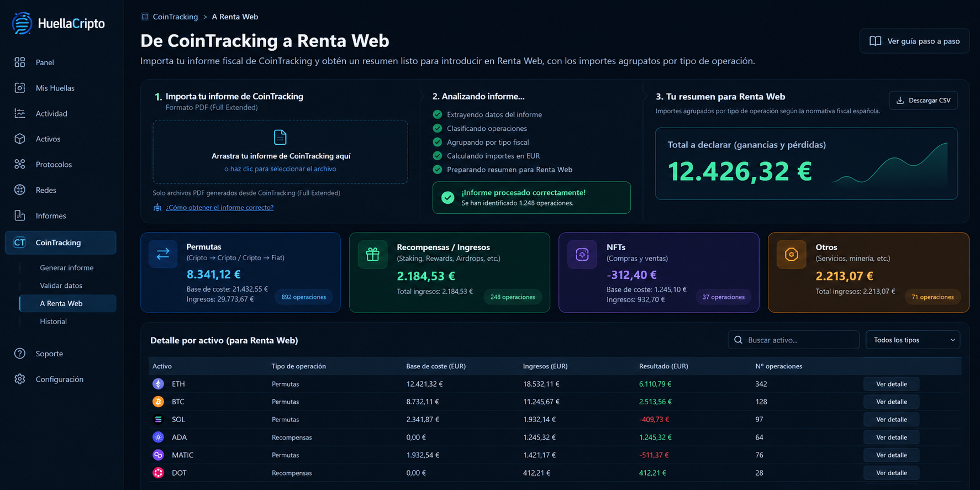Open Generar informe submenu item
The image size is (980, 490).
click(x=67, y=267)
